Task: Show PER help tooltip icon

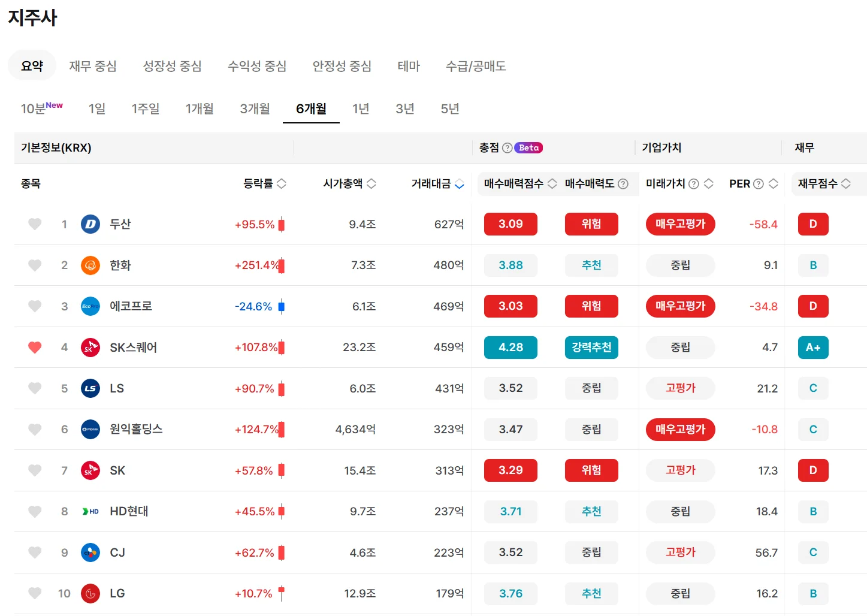Action: point(758,184)
